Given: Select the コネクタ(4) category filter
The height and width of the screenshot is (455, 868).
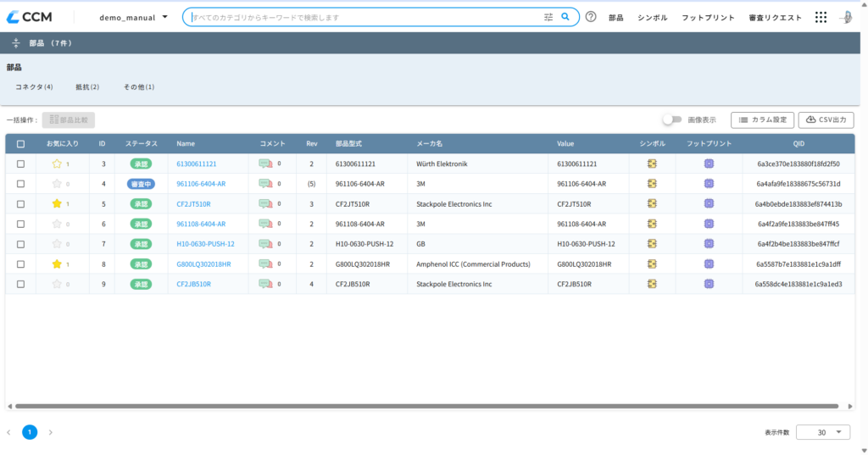Looking at the screenshot, I should pos(34,87).
